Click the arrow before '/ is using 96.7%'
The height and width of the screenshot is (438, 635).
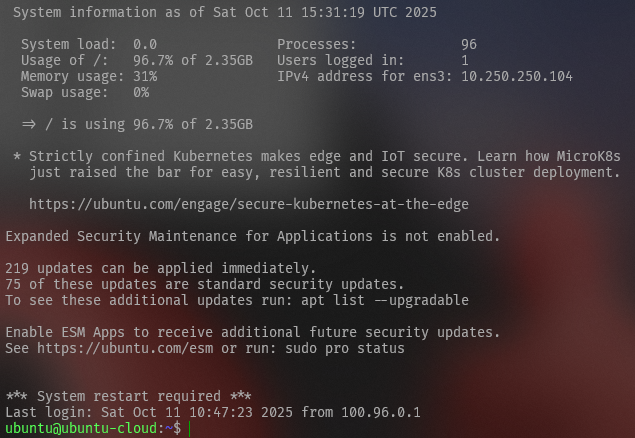[29, 124]
